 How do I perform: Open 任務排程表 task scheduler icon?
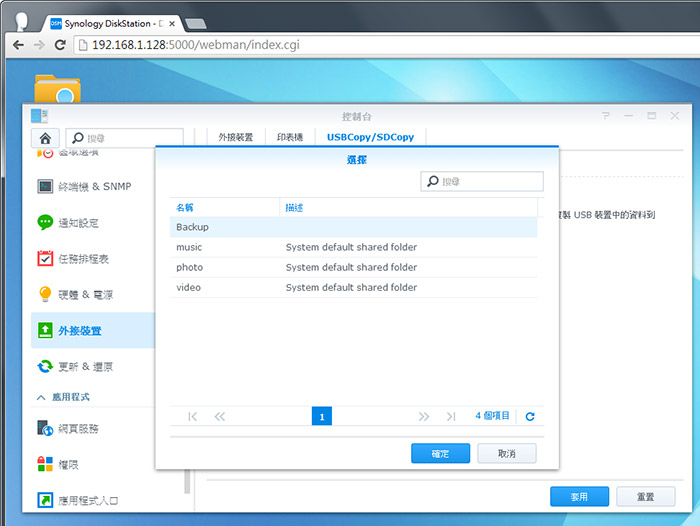(x=45, y=258)
